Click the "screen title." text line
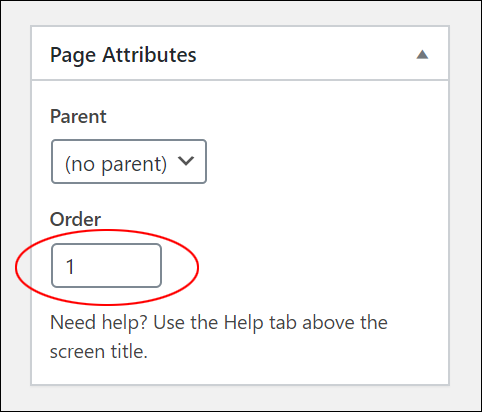This screenshot has width=482, height=412. pos(99,352)
